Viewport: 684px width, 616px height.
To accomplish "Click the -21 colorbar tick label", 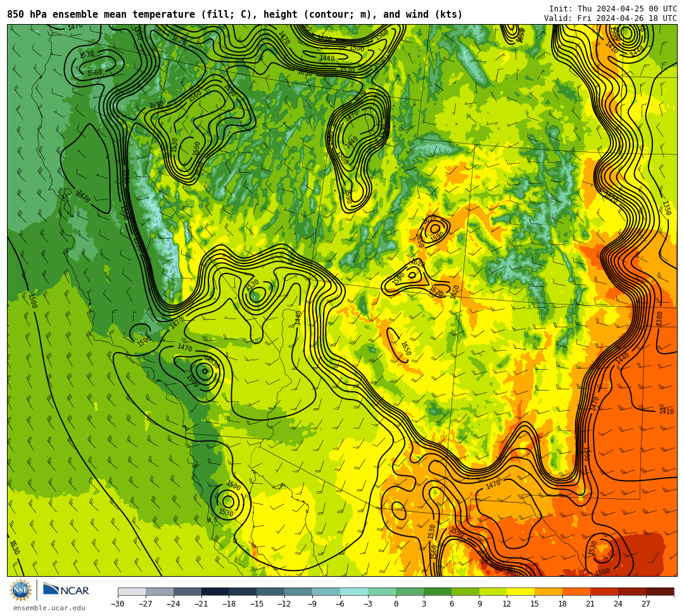I will click(201, 604).
